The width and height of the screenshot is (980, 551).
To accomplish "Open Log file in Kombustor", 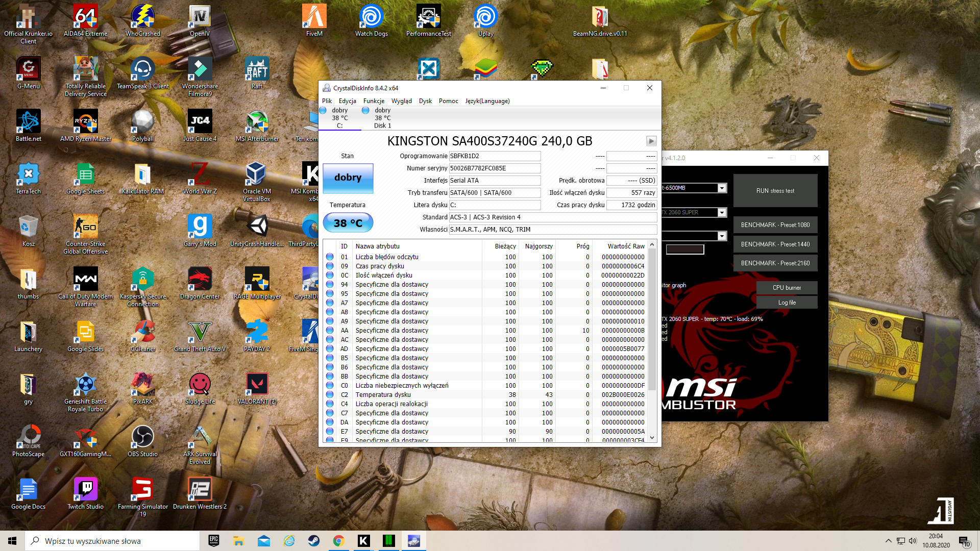I will click(787, 303).
